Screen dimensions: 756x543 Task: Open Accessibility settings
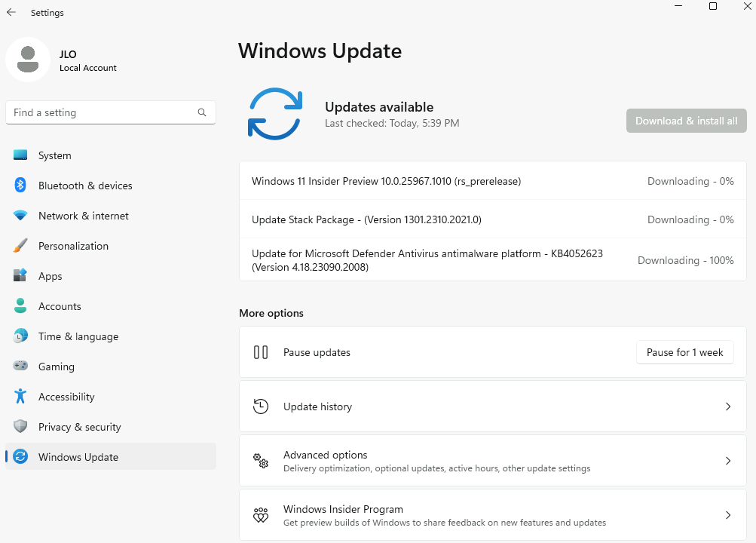click(x=111, y=397)
